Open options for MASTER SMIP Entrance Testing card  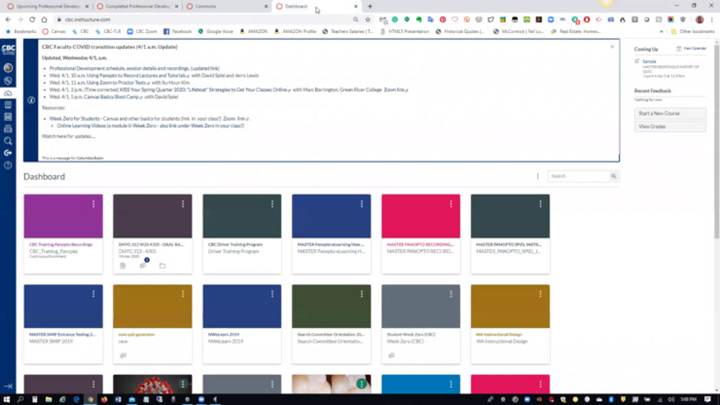tap(93, 294)
